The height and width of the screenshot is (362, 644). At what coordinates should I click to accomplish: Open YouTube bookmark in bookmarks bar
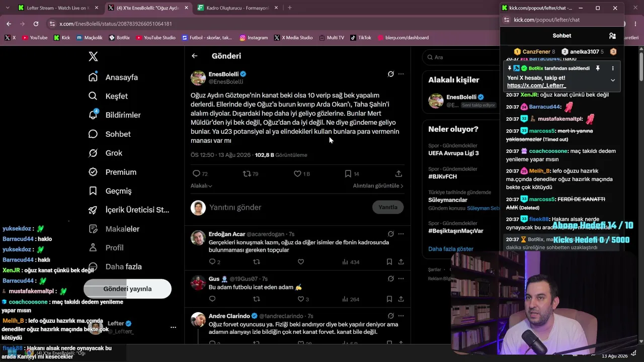pyautogui.click(x=35, y=38)
